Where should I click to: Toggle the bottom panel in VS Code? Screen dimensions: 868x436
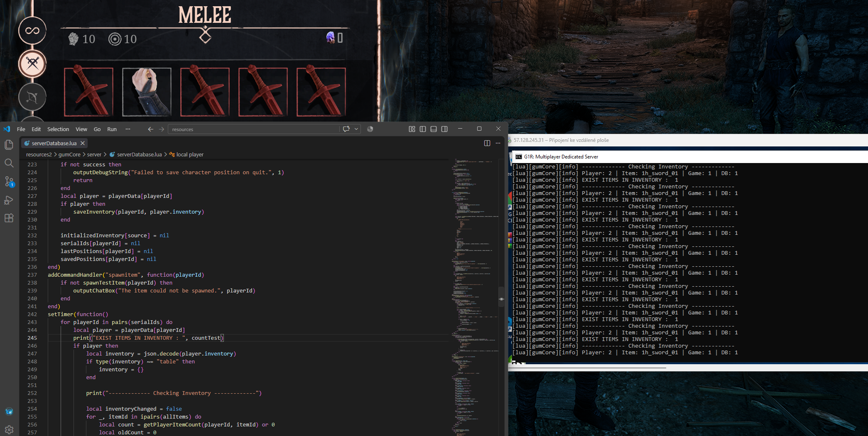tap(434, 129)
